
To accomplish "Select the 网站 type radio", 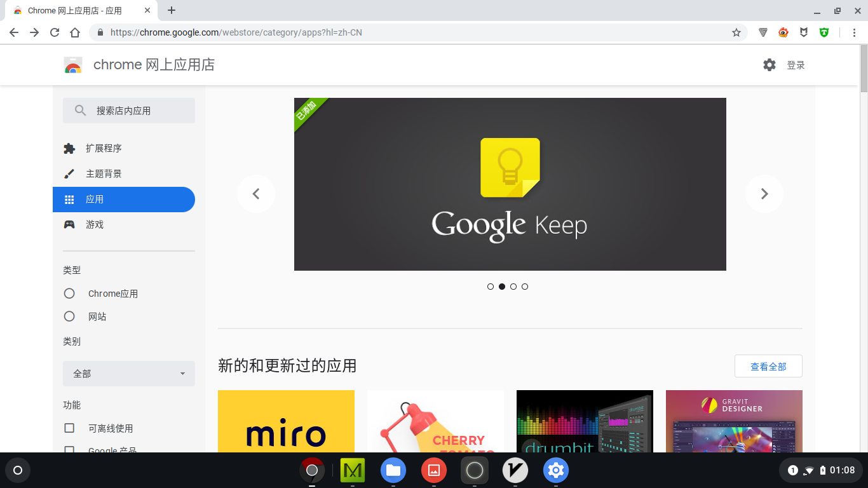I will point(69,316).
